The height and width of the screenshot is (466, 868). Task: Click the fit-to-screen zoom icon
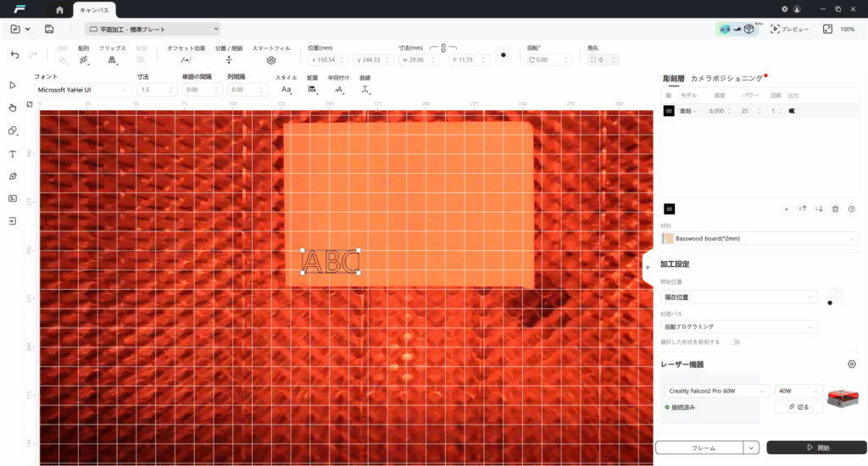click(x=827, y=29)
